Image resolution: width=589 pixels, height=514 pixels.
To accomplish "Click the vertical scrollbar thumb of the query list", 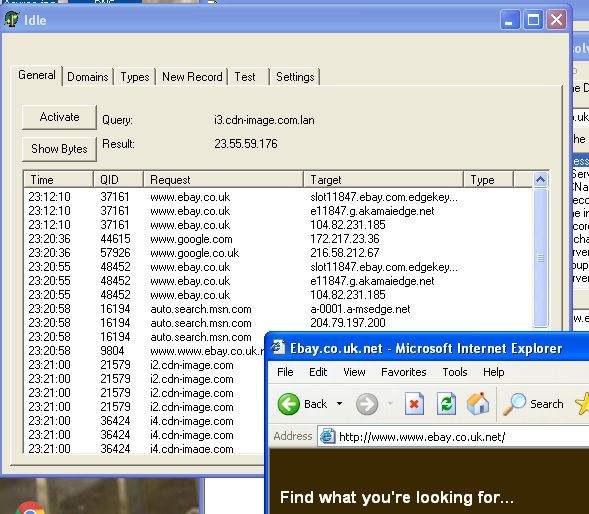I will click(541, 258).
